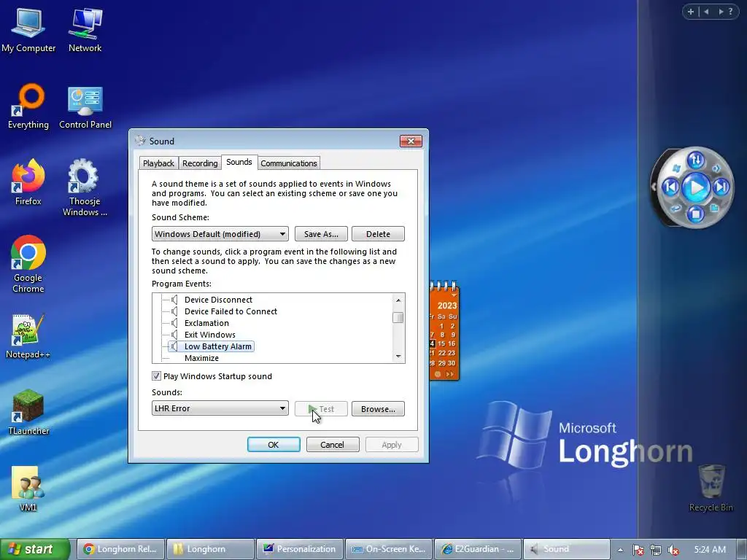Select Device Failed to Connect event
Image resolution: width=747 pixels, height=560 pixels.
point(231,311)
